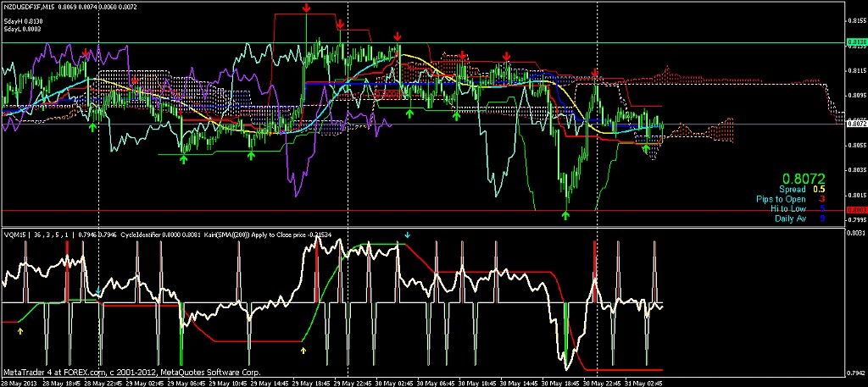Click the cyan down arrow atop indicator pane
This screenshot has width=868, height=387.
click(407, 235)
